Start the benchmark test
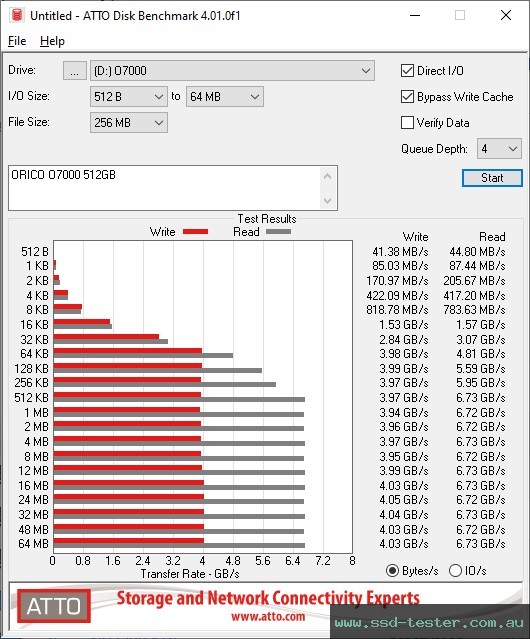Screen dimensions: 530x639 492,178
